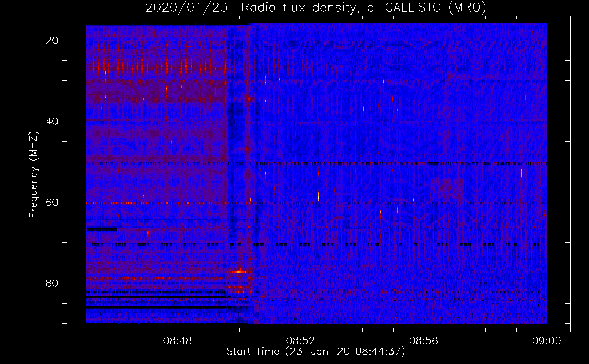Click the 08:52 time tick label
This screenshot has height=364, width=589.
pyautogui.click(x=301, y=341)
